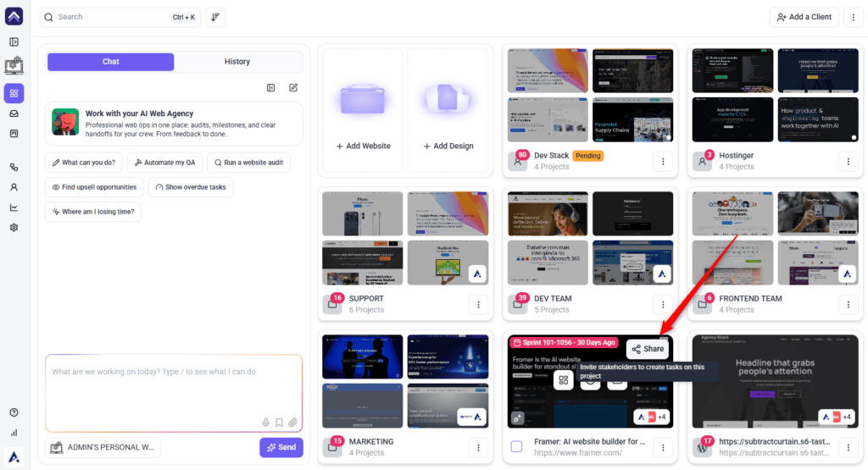Click the bookmark icon in the chat input
Screen dimensions: 868x470
pyautogui.click(x=279, y=423)
